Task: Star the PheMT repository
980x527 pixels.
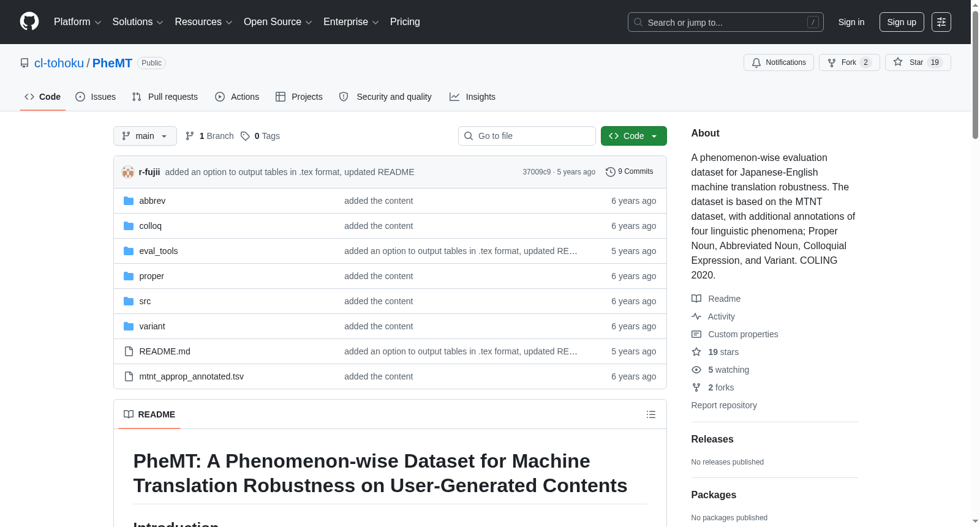Action: 918,62
